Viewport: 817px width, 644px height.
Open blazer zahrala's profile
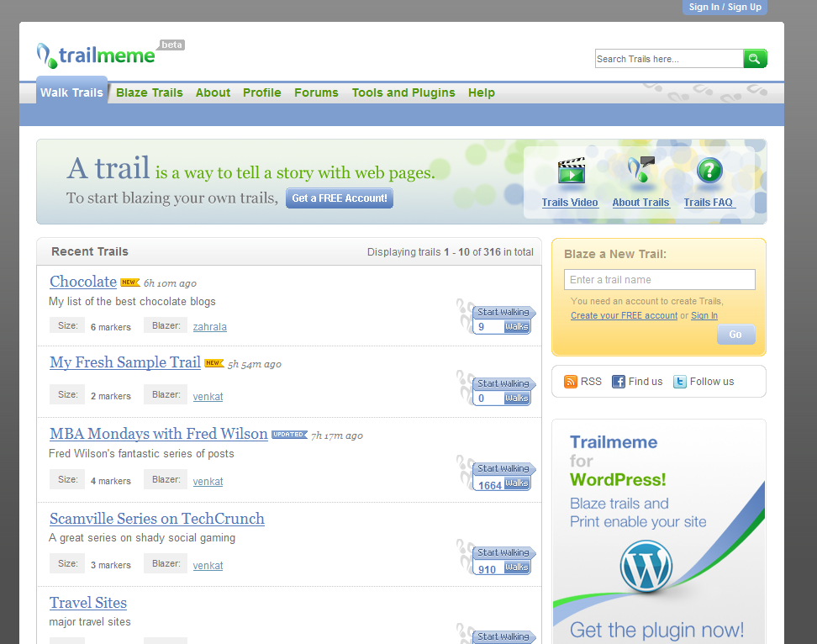(x=210, y=327)
